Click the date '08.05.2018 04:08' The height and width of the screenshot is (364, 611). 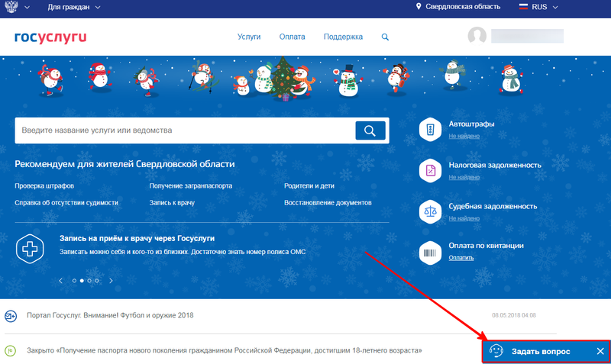(513, 315)
